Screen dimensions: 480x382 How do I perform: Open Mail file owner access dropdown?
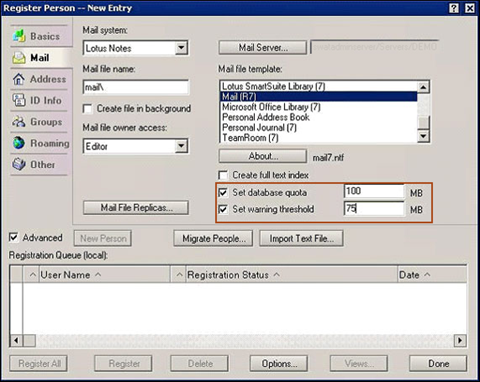tap(181, 146)
